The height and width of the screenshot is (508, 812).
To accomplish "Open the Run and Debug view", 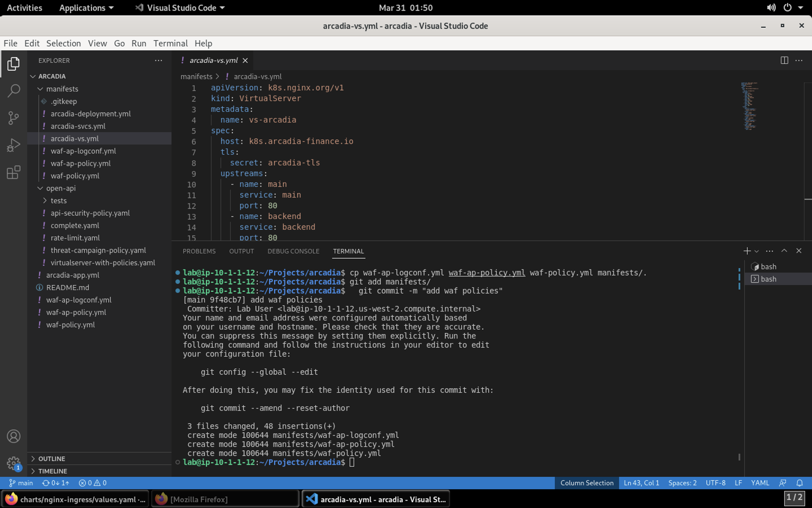I will [14, 145].
